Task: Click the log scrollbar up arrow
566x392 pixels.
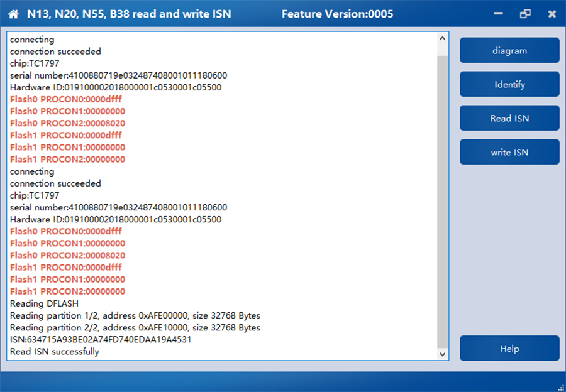Action: (x=443, y=38)
